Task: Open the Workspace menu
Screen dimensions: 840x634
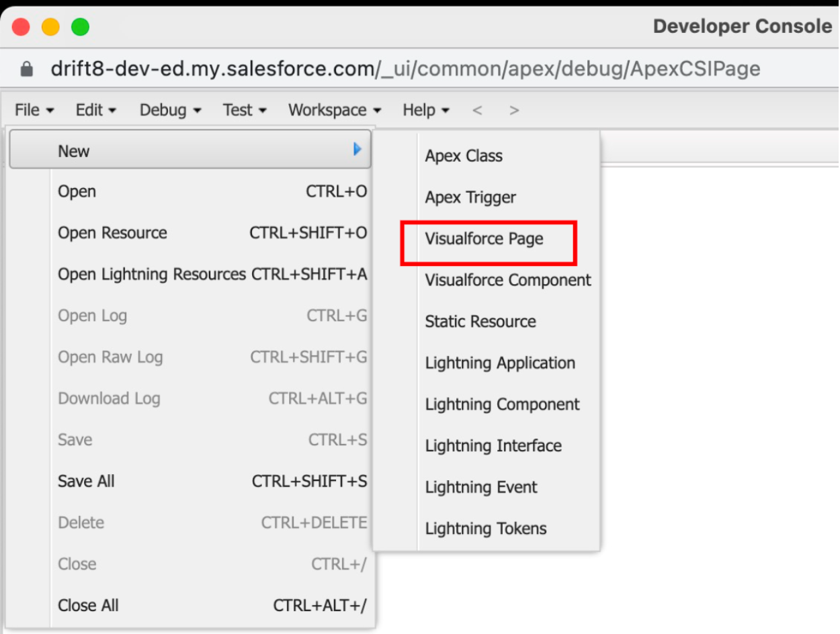Action: click(x=335, y=110)
